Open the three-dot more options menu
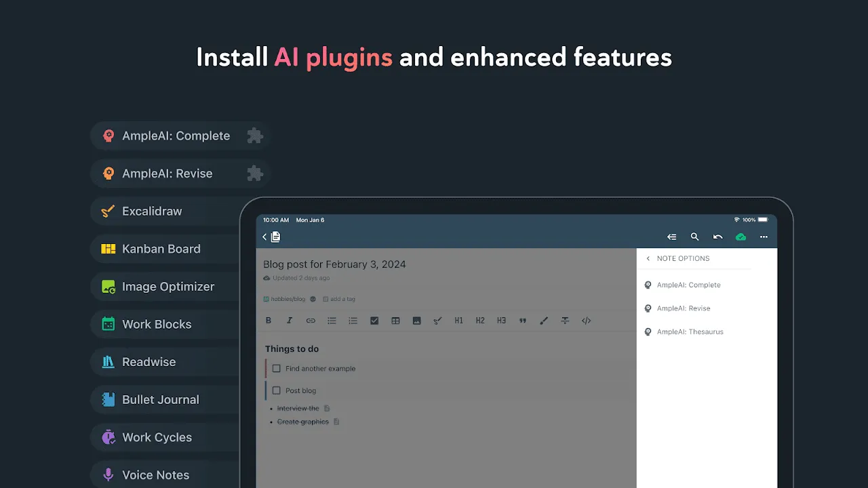 point(764,237)
